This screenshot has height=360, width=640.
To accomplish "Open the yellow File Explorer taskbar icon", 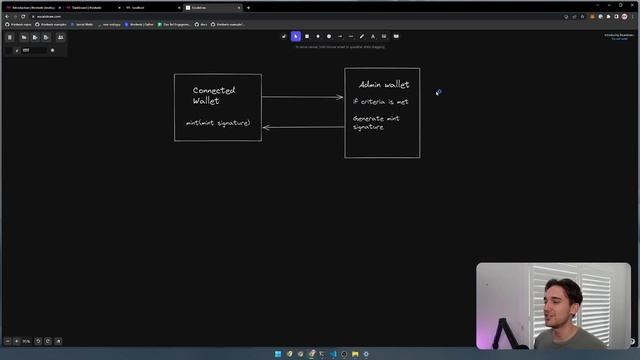I will 355,354.
